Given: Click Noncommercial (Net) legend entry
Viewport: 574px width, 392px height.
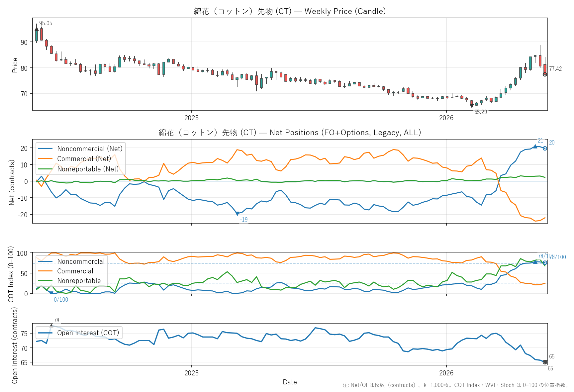Looking at the screenshot, I should click(x=80, y=148).
